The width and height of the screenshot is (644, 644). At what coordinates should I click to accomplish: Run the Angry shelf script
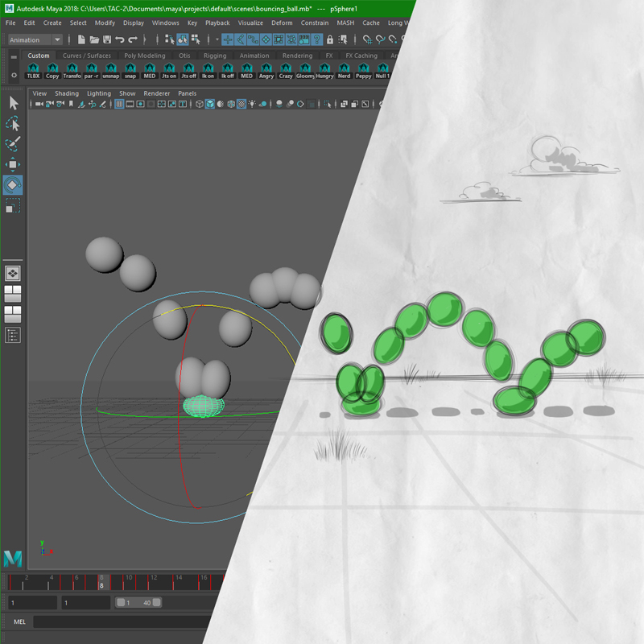(266, 71)
